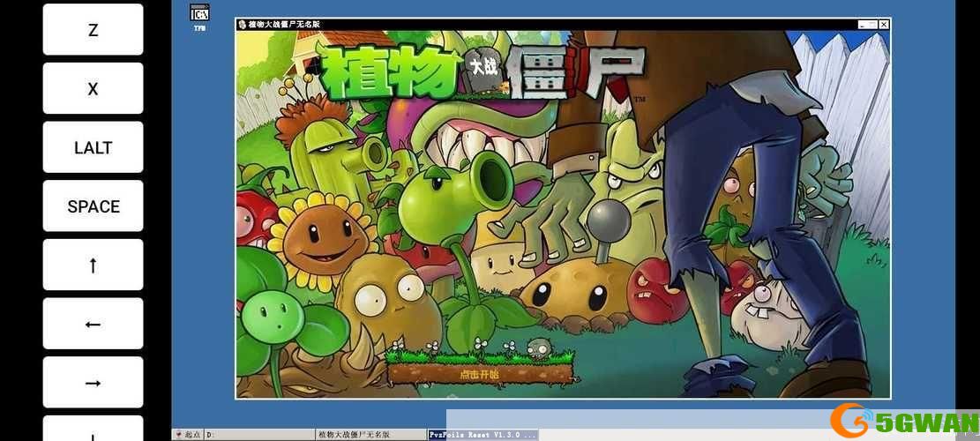
Task: Open the 起点 start menu button
Action: click(188, 435)
